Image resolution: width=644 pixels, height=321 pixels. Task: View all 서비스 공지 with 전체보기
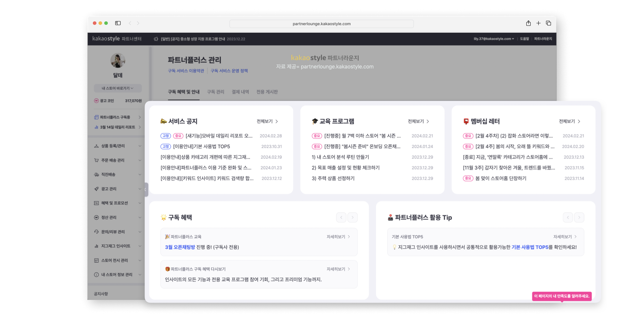(x=267, y=121)
